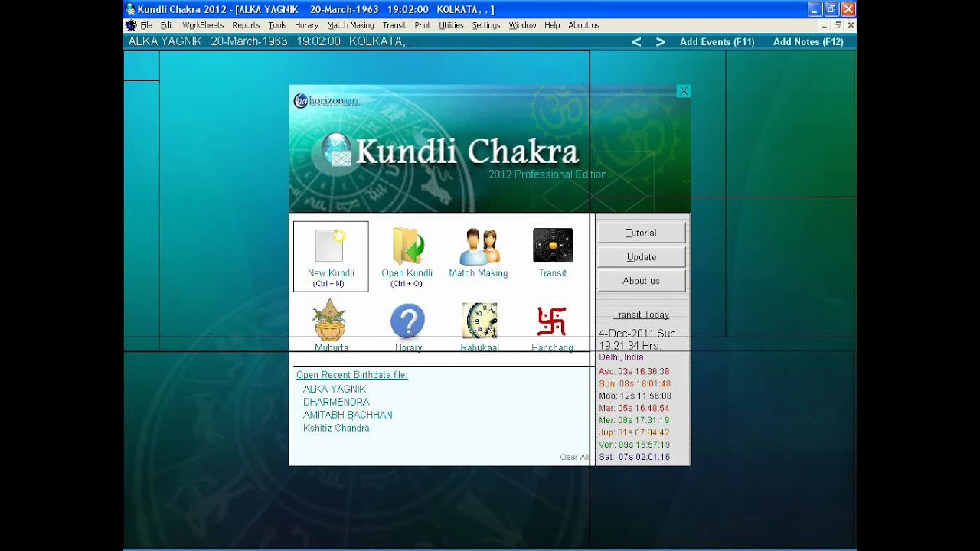Click Clear All recent files

click(x=574, y=457)
